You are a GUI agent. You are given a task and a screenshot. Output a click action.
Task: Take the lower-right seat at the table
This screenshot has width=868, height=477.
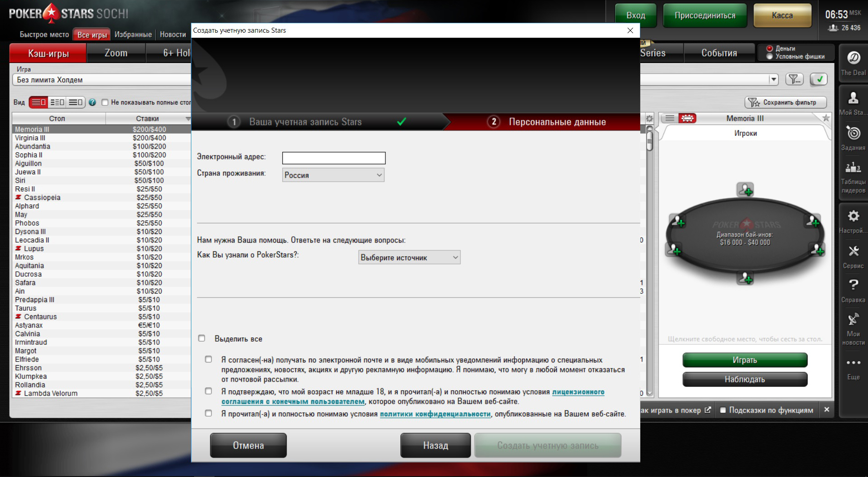818,249
